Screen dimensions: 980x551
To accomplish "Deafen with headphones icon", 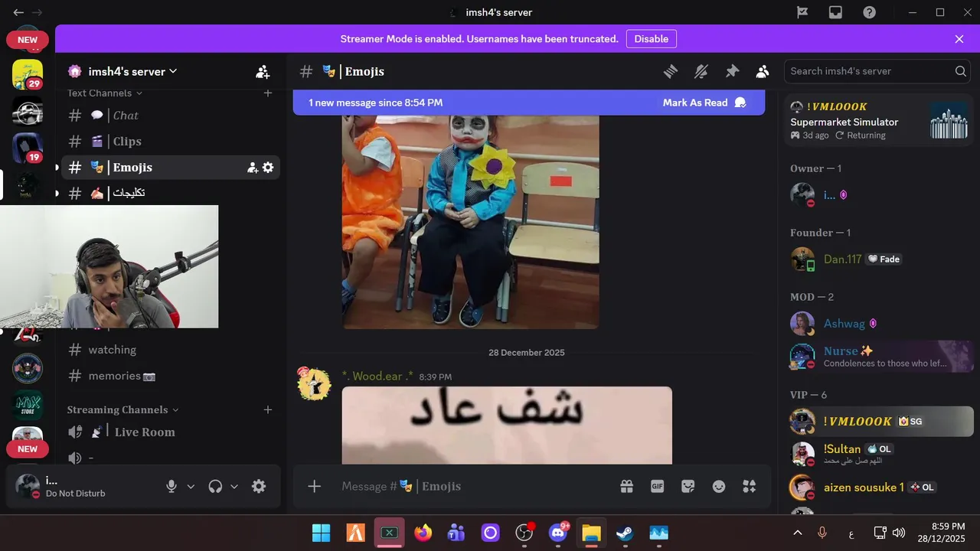I will (215, 486).
